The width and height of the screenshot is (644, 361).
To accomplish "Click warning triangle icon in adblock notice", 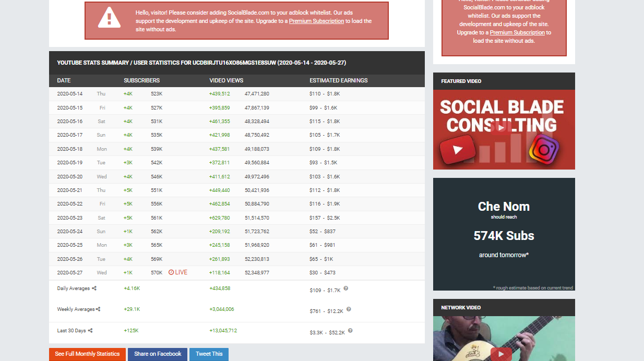I will point(109,18).
